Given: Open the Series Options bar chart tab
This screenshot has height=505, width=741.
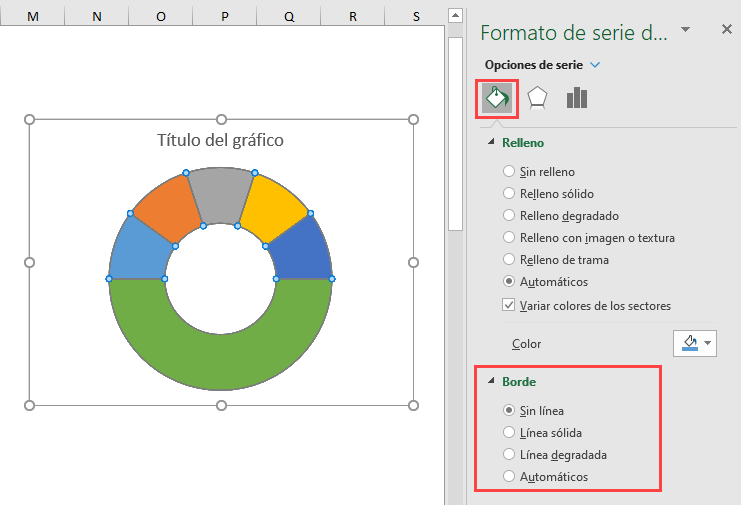Looking at the screenshot, I should pos(577,98).
